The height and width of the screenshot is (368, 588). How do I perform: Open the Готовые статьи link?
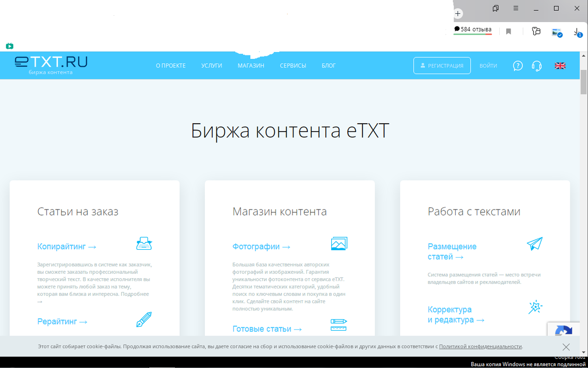pyautogui.click(x=267, y=329)
